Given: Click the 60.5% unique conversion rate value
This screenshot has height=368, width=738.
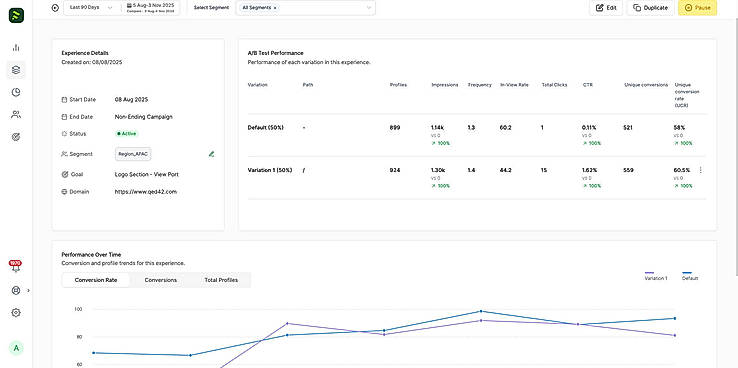Looking at the screenshot, I should click(682, 170).
